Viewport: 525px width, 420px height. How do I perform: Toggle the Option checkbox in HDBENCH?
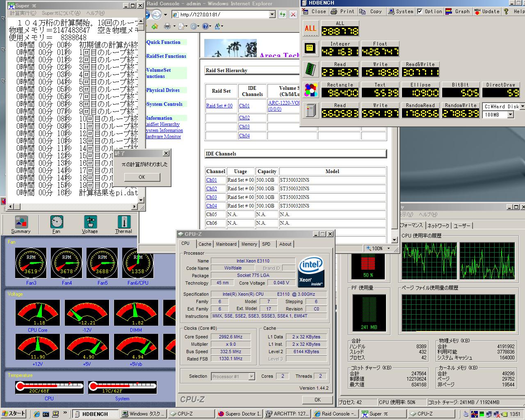(x=420, y=11)
